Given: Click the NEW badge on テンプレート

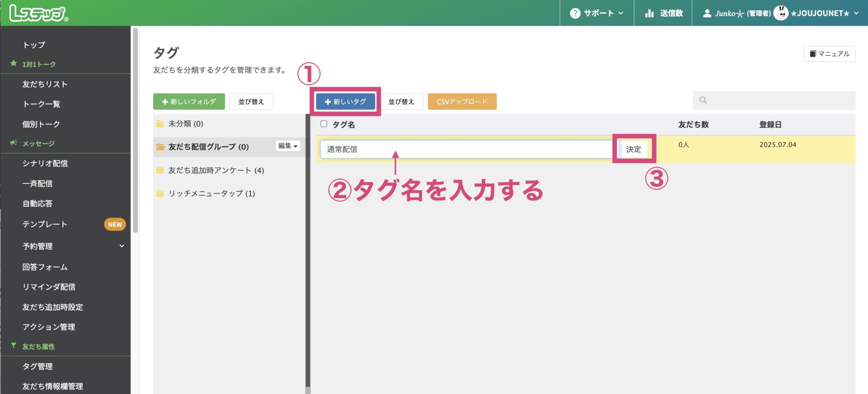Looking at the screenshot, I should 115,224.
